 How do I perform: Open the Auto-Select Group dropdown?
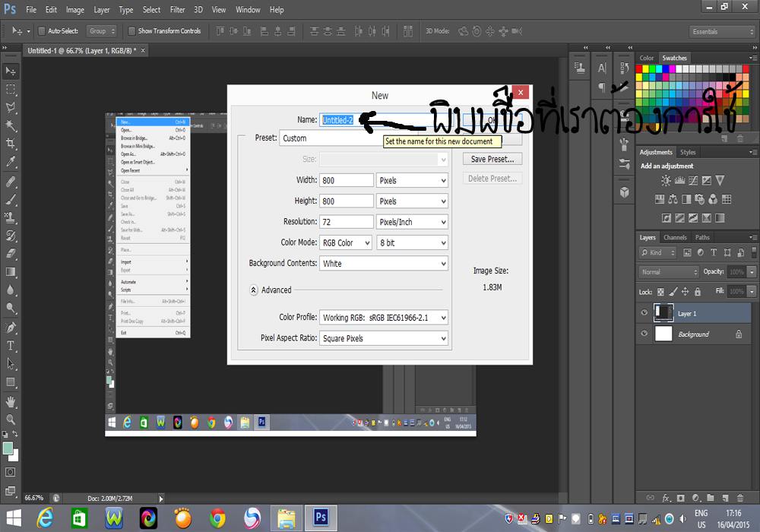102,31
